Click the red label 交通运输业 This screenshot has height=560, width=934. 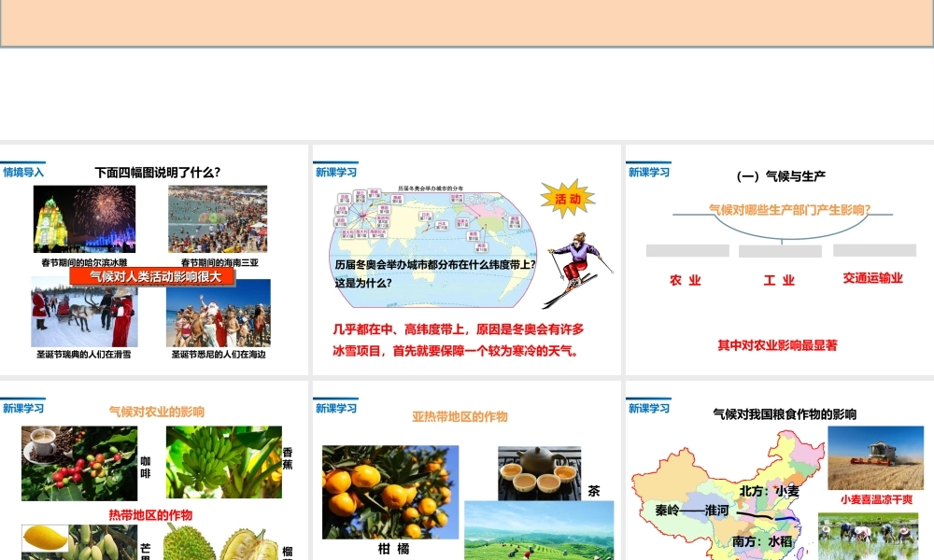pyautogui.click(x=872, y=278)
